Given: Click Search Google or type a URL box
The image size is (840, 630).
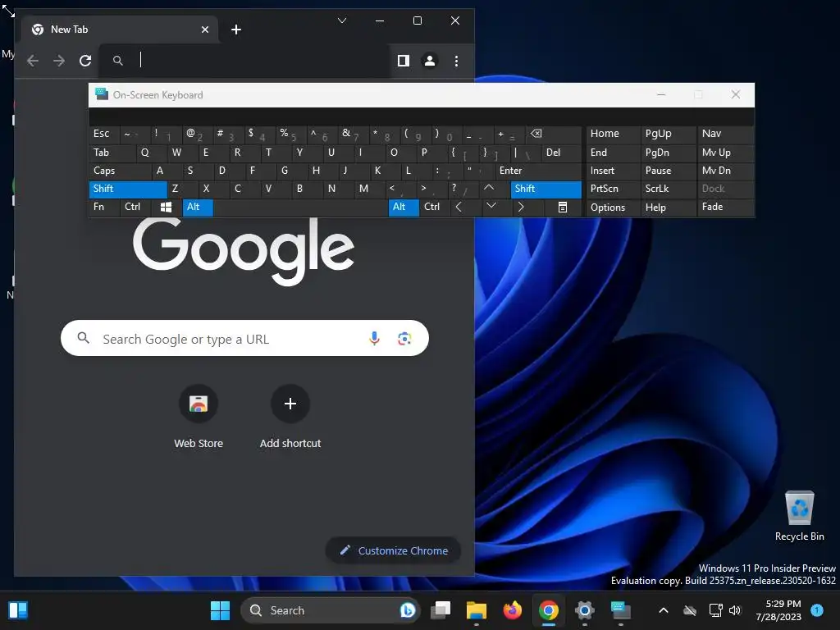Looking at the screenshot, I should point(244,339).
